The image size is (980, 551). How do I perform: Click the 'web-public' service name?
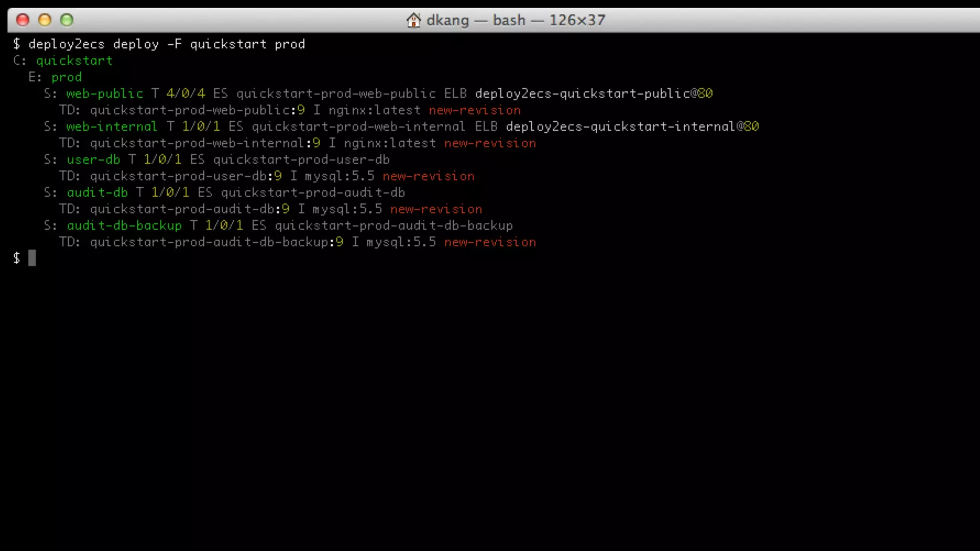coord(104,94)
